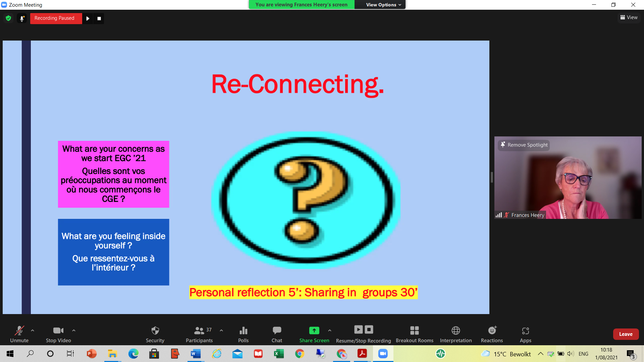This screenshot has height=362, width=644.
Task: Open the Security shield menu
Action: coord(155,334)
